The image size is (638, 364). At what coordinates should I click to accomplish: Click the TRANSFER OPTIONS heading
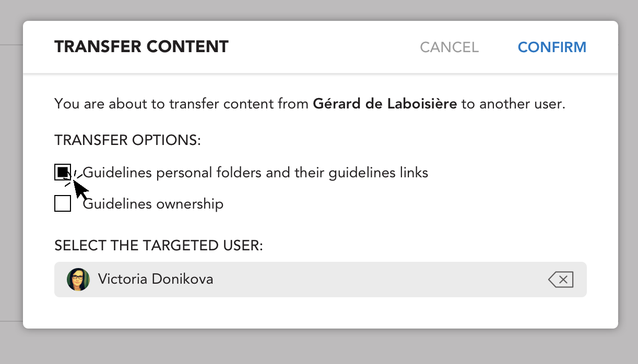tap(127, 141)
